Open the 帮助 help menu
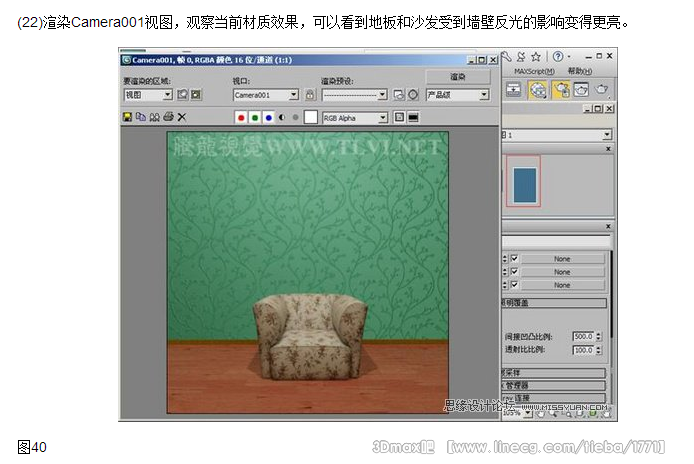Screen dimensions: 694x464 click(x=580, y=72)
